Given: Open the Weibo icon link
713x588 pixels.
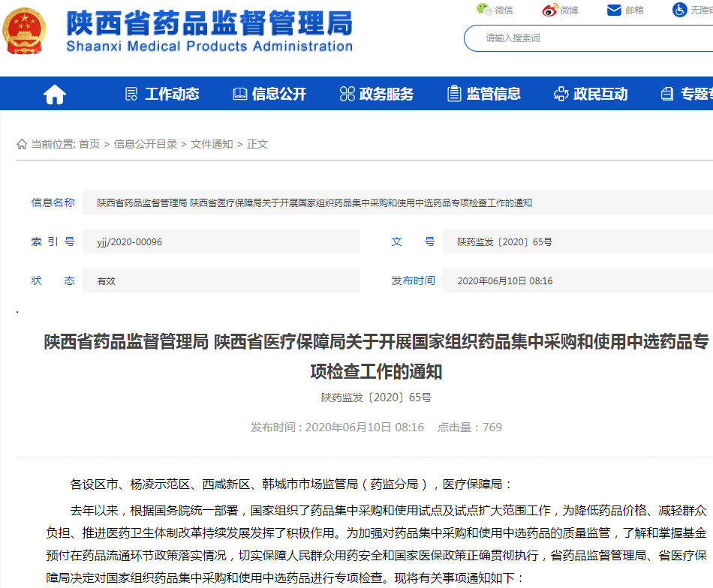Looking at the screenshot, I should pyautogui.click(x=549, y=10).
